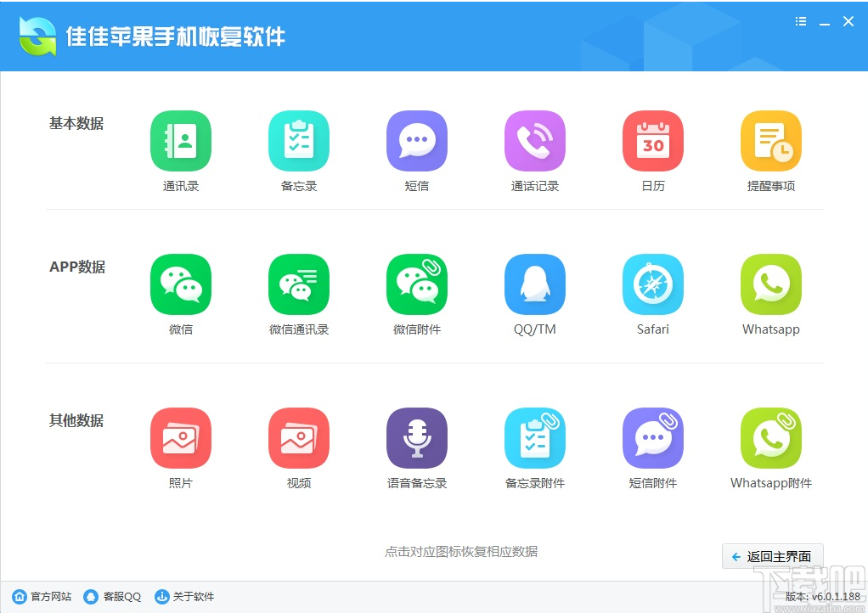Image resolution: width=868 pixels, height=613 pixels.
Task: Close the recovery software window
Action: (x=848, y=21)
